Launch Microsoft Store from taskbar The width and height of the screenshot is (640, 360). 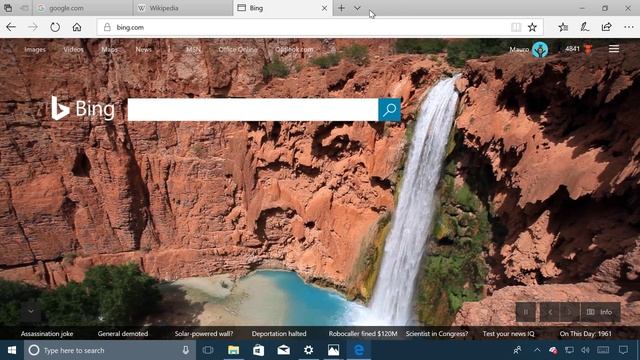[x=258, y=350]
